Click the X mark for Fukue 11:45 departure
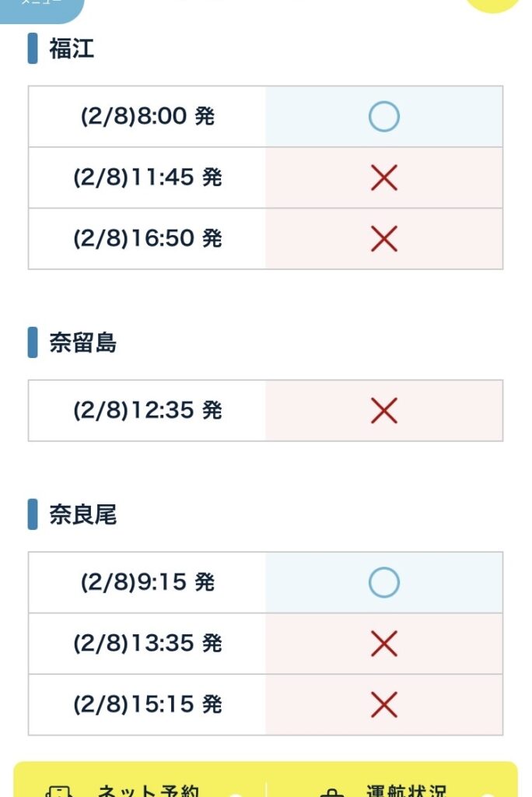The width and height of the screenshot is (532, 797). click(x=383, y=178)
